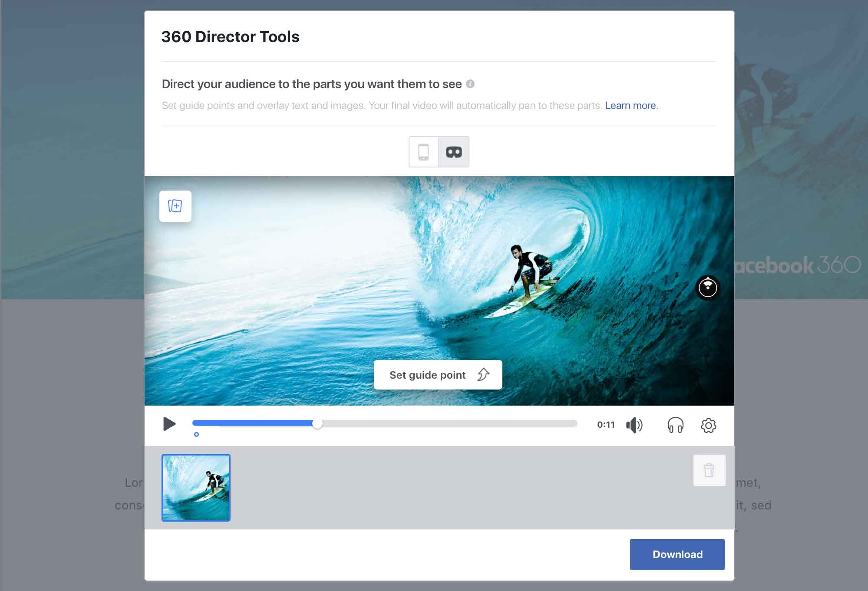Switch to mobile phone preview mode
Viewport: 868px width, 591px height.
pyautogui.click(x=423, y=152)
